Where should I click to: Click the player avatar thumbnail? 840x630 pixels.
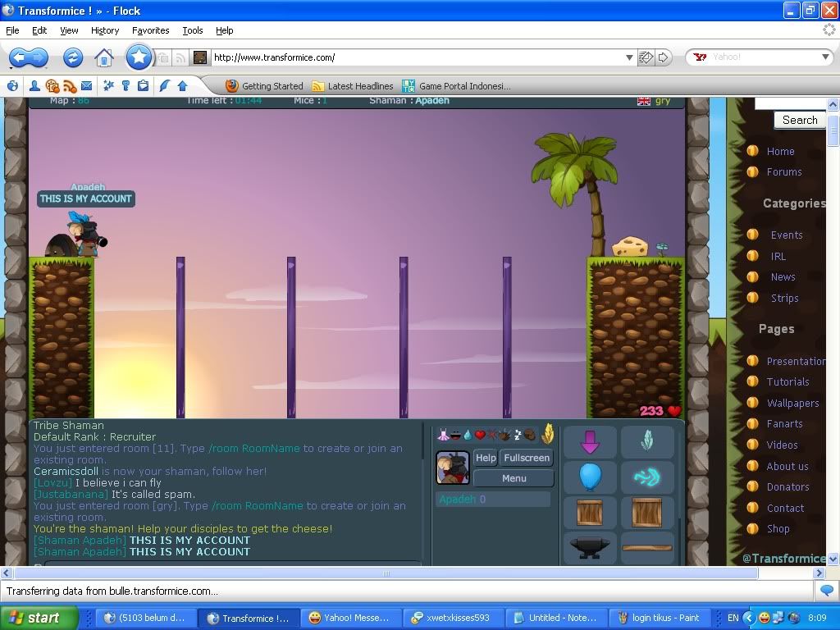pyautogui.click(x=453, y=468)
